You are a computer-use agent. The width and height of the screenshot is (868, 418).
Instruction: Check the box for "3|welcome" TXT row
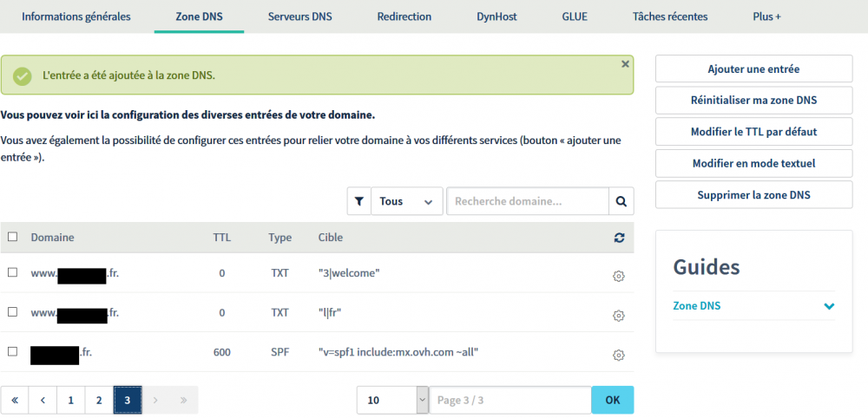12,272
